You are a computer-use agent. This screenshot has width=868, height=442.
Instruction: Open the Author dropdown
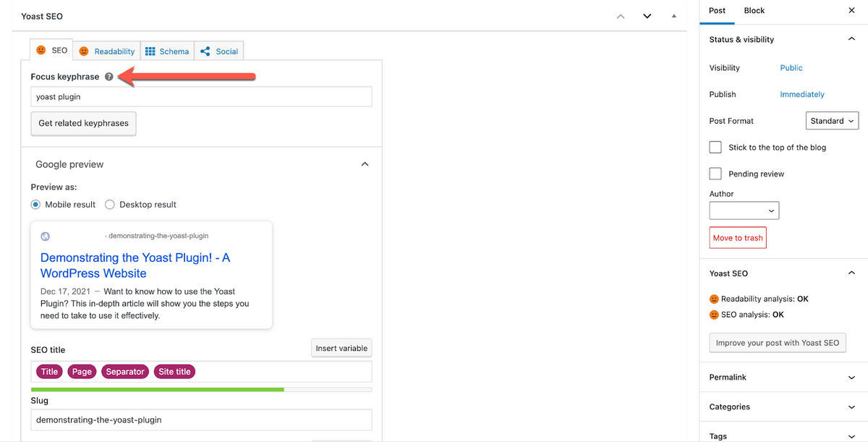click(x=744, y=211)
